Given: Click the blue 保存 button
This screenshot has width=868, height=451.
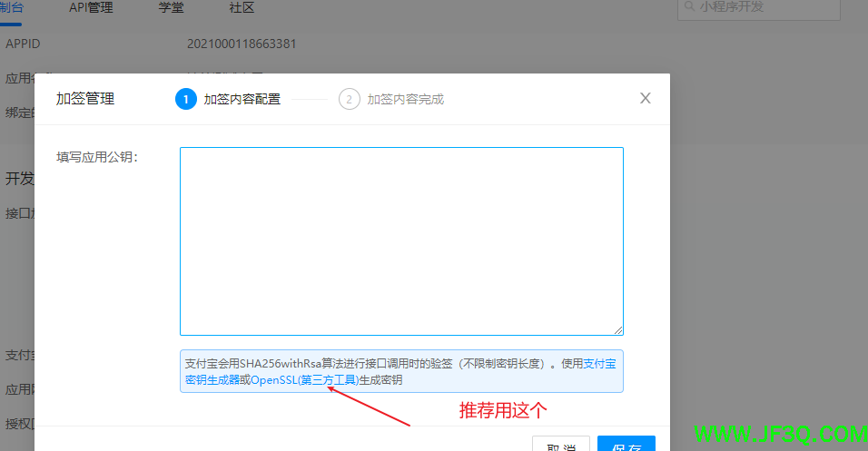Looking at the screenshot, I should point(626,445).
